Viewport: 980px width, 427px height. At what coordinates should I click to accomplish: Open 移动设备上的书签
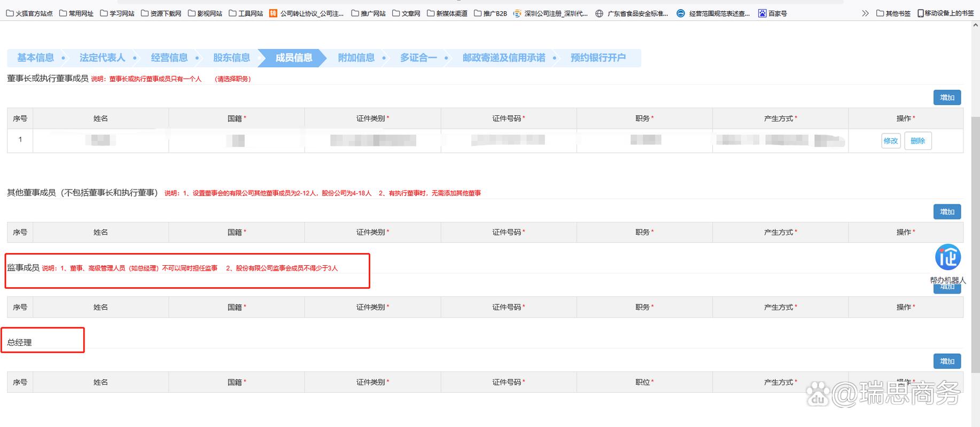pyautogui.click(x=946, y=13)
